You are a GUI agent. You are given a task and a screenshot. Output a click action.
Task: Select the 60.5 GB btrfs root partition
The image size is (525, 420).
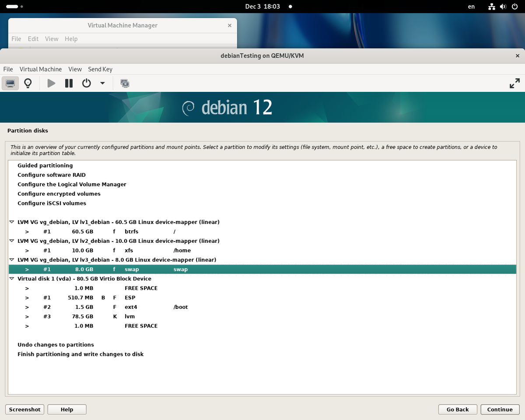[262, 231]
